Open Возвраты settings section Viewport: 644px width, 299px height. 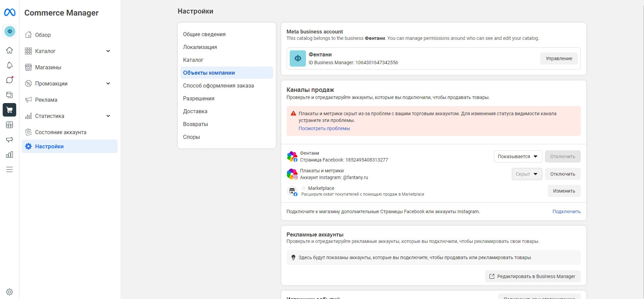[227, 124]
